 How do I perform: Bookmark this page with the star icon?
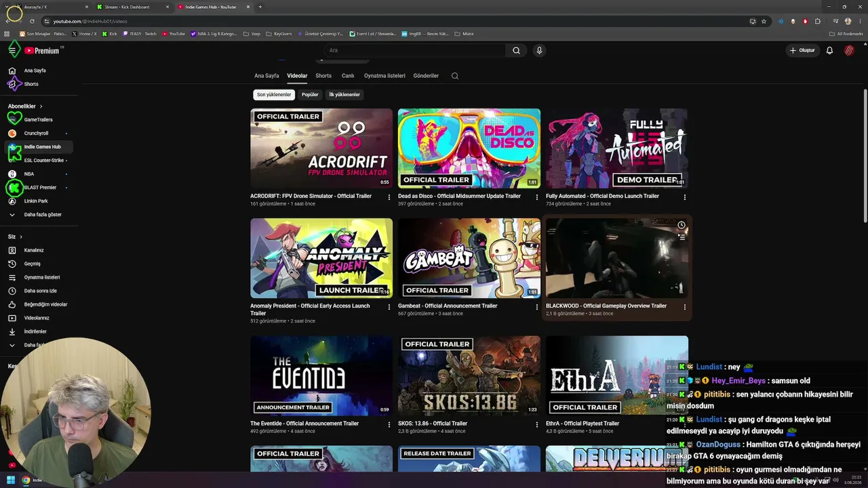coord(764,21)
